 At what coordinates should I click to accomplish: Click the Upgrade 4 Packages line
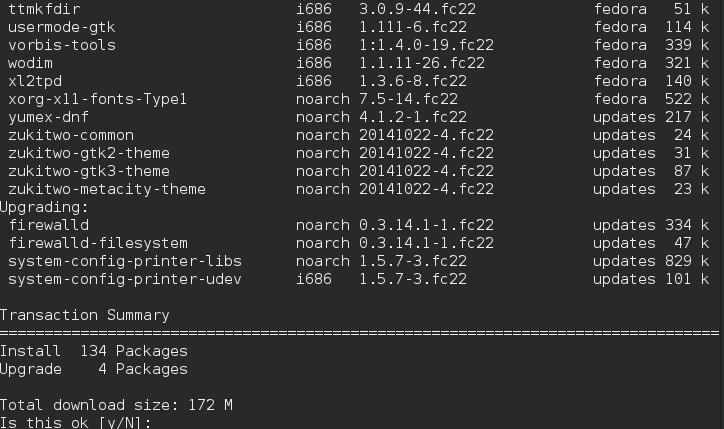(x=94, y=369)
